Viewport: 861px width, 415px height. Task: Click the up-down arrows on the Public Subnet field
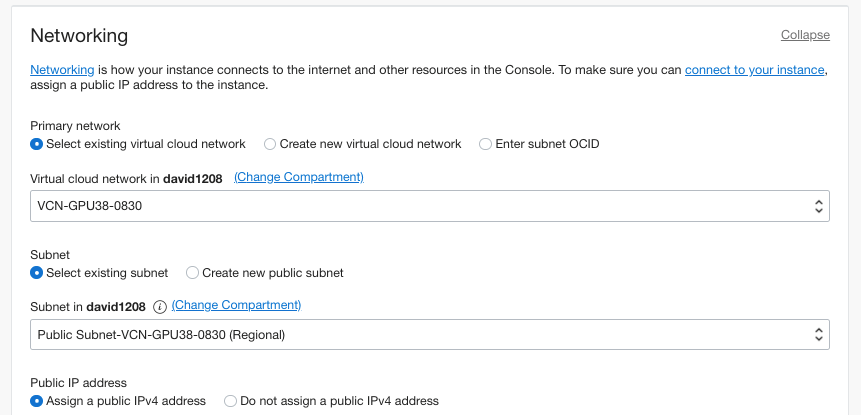click(819, 335)
